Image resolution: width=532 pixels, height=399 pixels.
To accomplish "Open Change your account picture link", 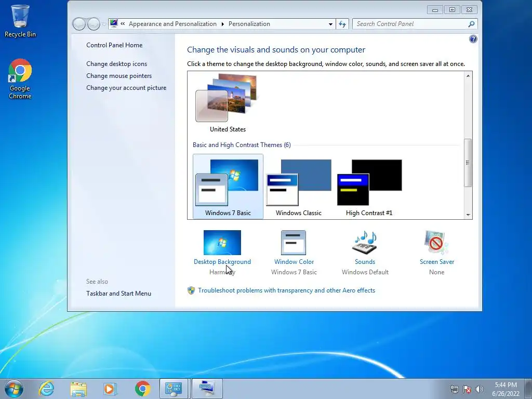I will [x=126, y=88].
